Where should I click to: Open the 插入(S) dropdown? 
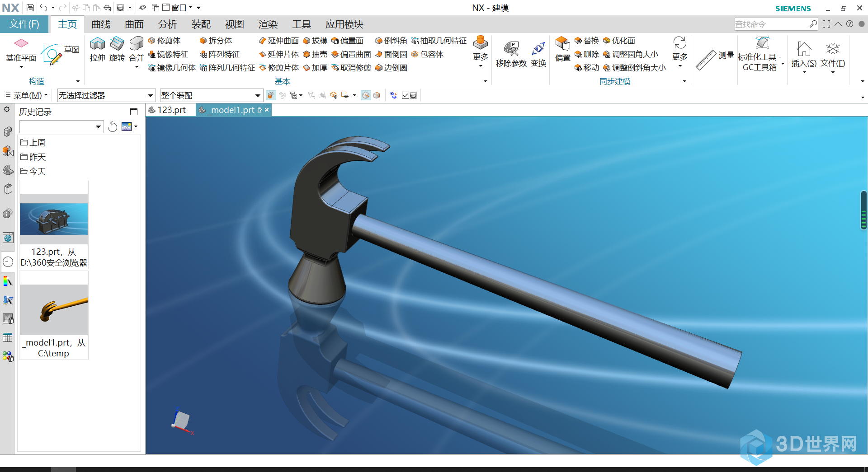[x=804, y=57]
